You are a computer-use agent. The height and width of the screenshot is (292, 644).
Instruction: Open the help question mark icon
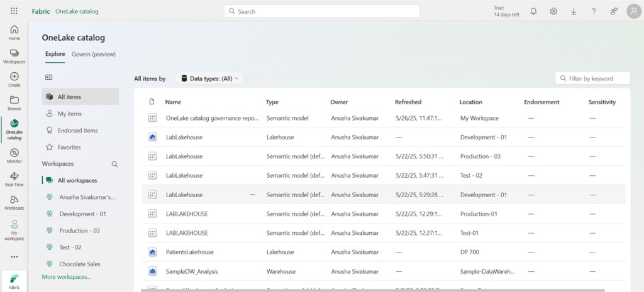click(594, 11)
